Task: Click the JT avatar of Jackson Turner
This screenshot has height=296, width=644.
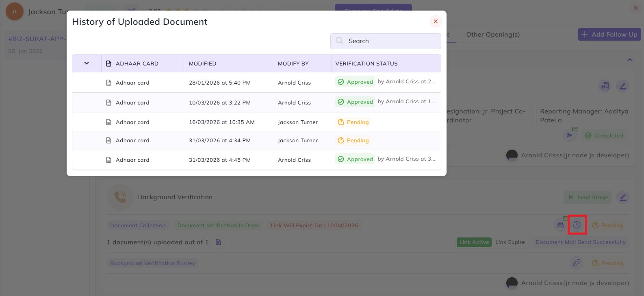Action: click(x=15, y=11)
